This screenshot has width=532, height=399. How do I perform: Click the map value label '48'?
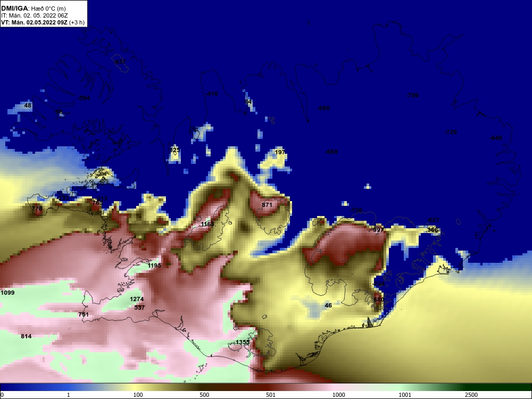tap(28, 105)
